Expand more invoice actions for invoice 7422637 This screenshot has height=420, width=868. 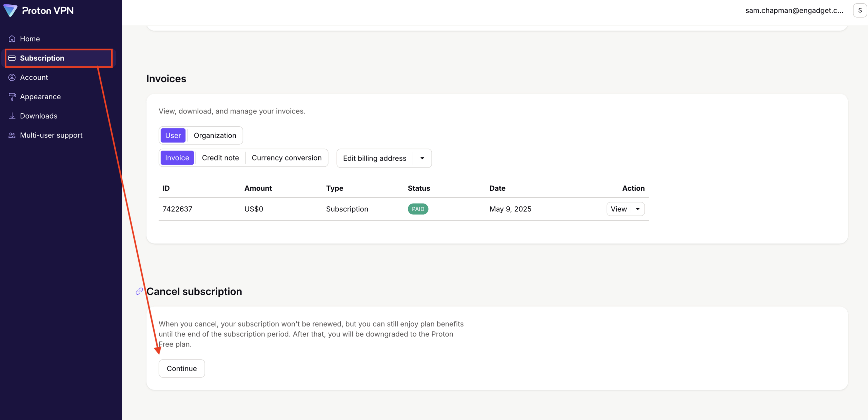pyautogui.click(x=638, y=209)
